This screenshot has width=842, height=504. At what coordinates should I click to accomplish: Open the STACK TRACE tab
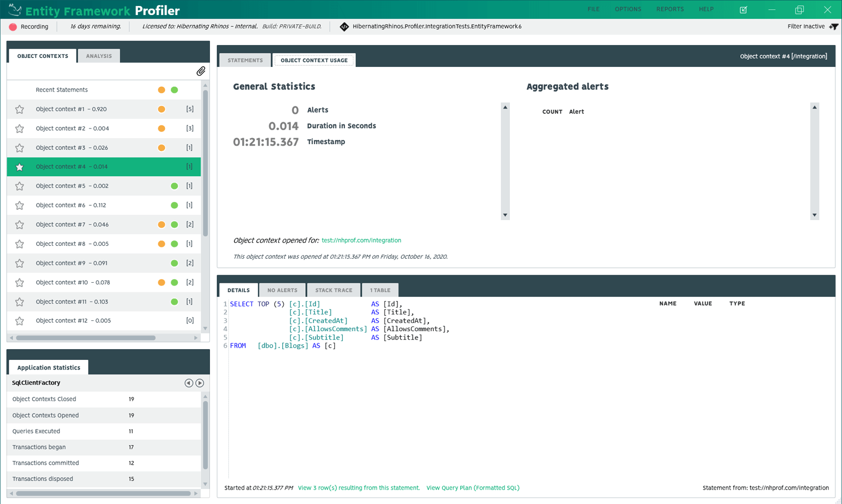tap(334, 290)
